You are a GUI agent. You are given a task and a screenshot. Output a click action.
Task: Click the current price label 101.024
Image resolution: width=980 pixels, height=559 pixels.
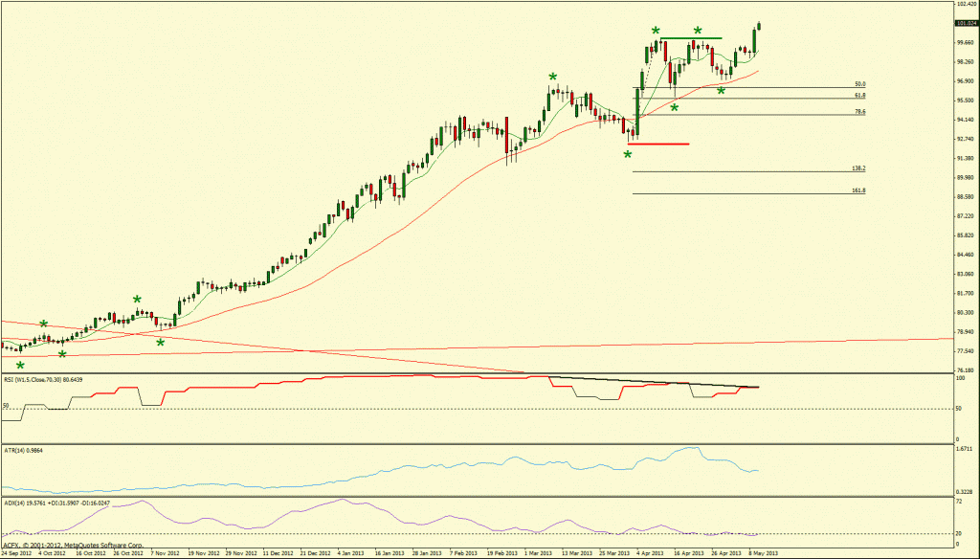pyautogui.click(x=965, y=23)
